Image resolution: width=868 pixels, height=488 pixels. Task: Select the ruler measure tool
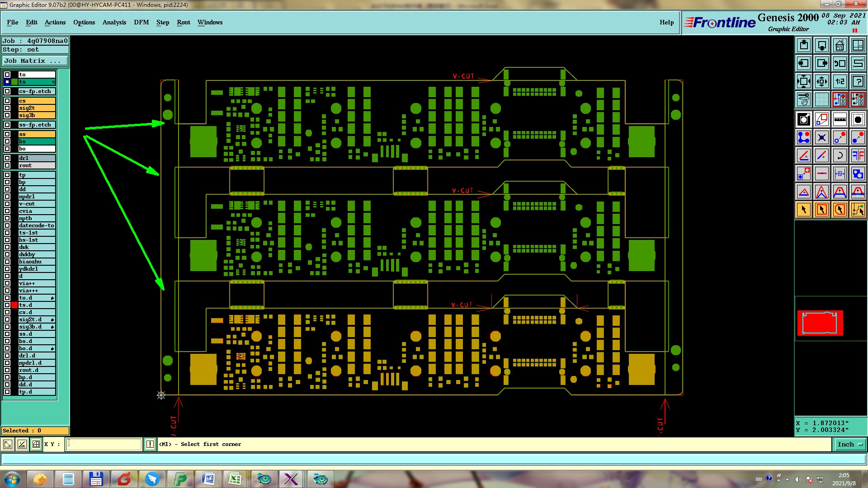pos(840,119)
